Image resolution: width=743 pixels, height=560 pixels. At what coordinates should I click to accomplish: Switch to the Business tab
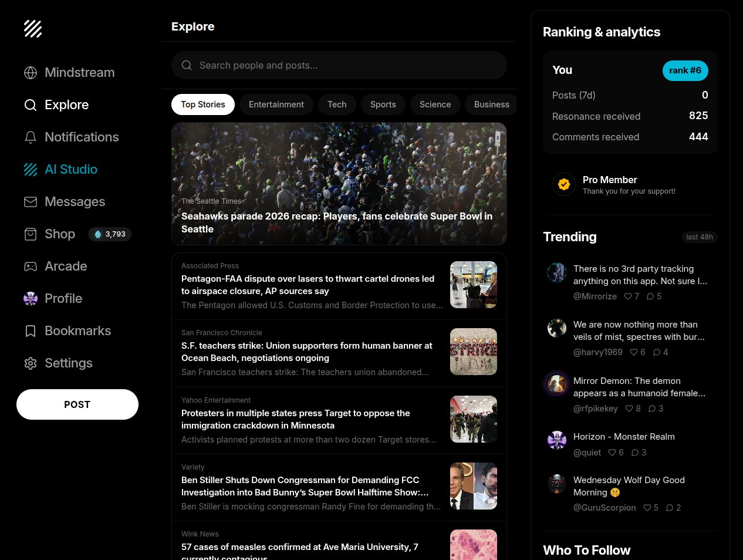tap(491, 104)
